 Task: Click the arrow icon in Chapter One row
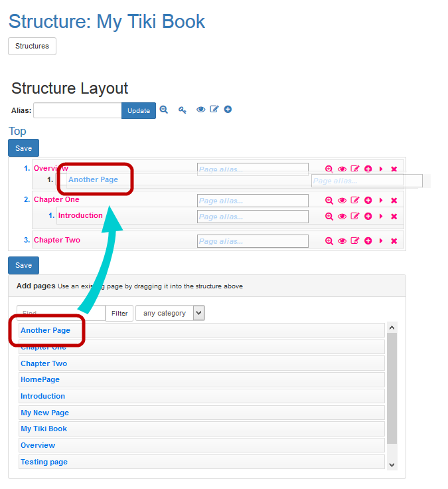tap(381, 200)
